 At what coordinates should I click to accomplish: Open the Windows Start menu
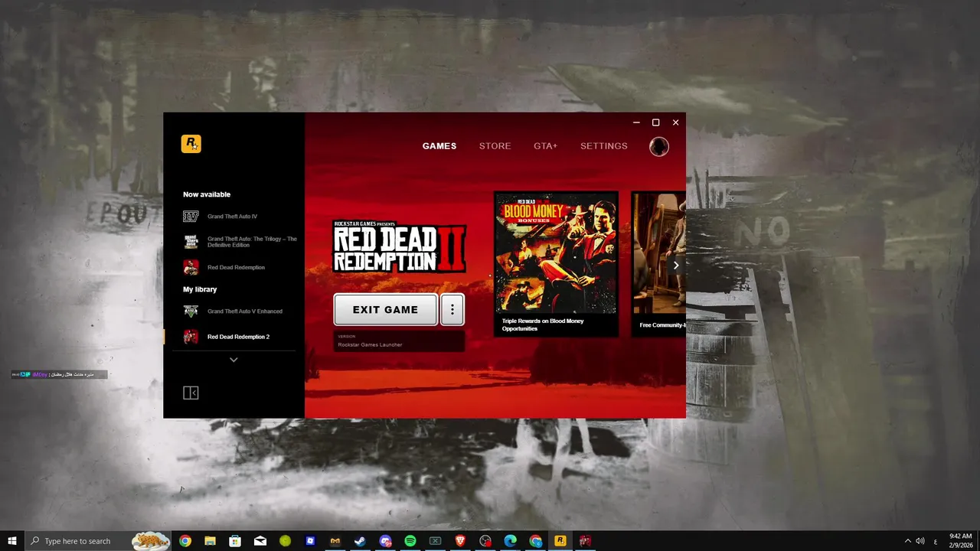pos(12,541)
